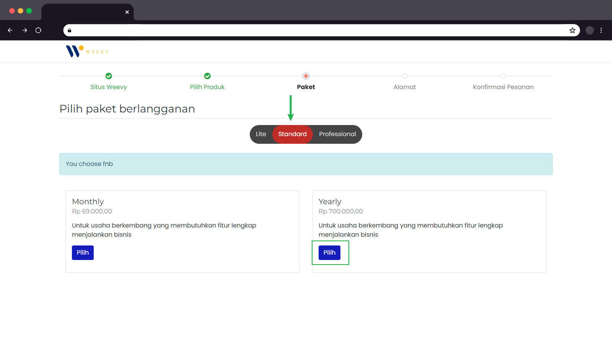612x364 pixels.
Task: Click the browser forward arrow
Action: (x=24, y=30)
